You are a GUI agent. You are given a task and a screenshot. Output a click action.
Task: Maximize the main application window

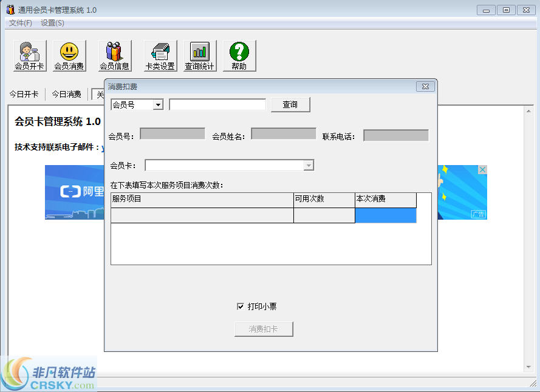coord(506,10)
